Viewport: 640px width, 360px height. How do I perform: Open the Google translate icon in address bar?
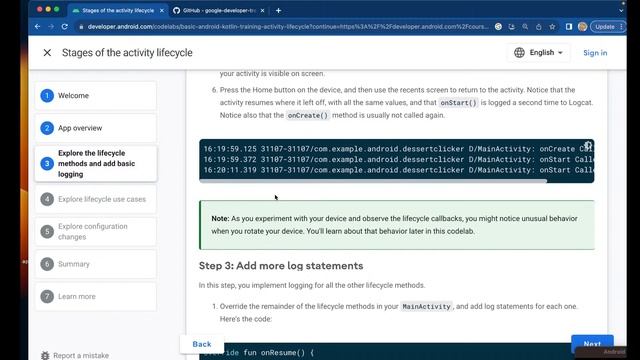click(x=498, y=27)
